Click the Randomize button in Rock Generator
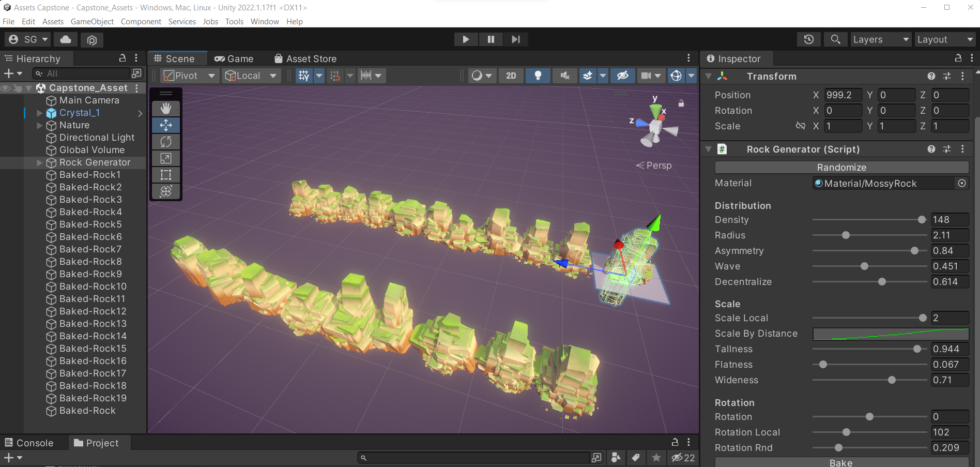 (x=841, y=167)
